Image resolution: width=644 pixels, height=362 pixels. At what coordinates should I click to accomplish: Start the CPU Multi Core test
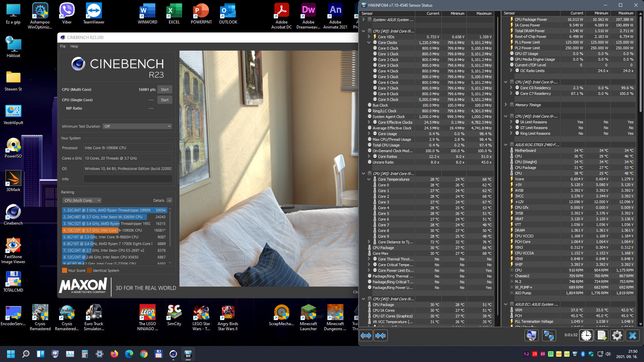[x=165, y=89]
